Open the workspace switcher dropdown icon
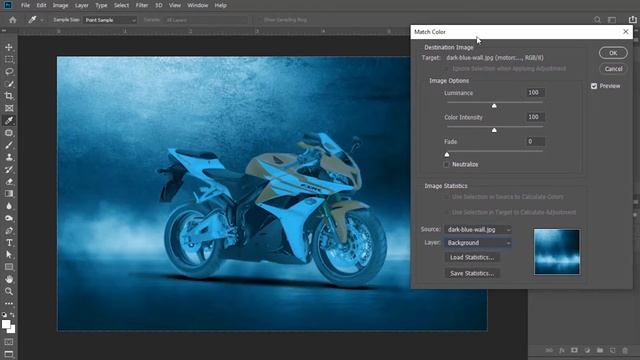This screenshot has height=360, width=640. tap(612, 20)
